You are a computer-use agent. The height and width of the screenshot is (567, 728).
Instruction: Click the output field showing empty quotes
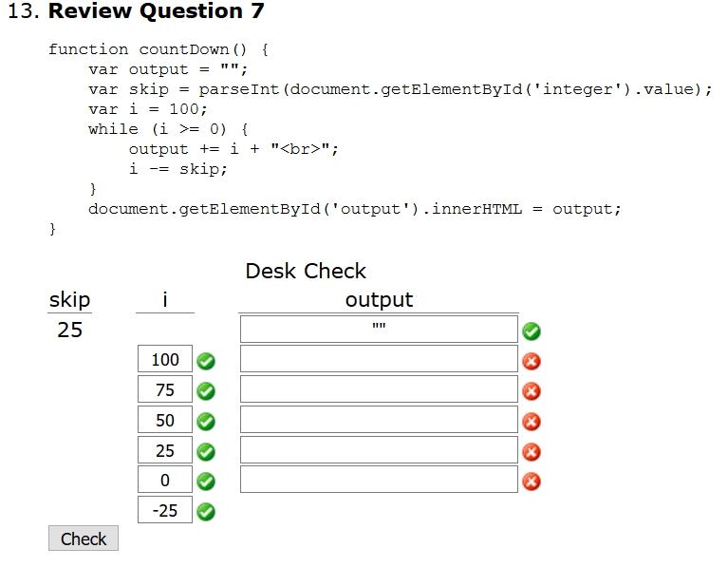point(379,330)
